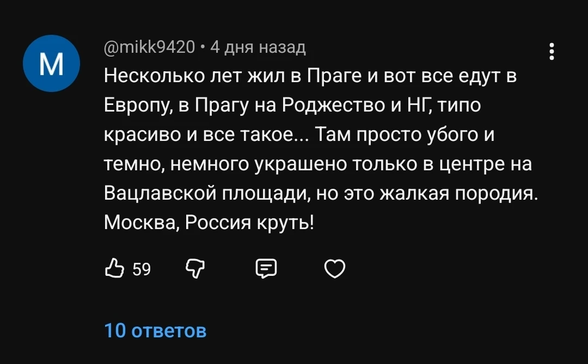Dislike the comment with thumbs-down icon
588x364 pixels.
coord(194,268)
